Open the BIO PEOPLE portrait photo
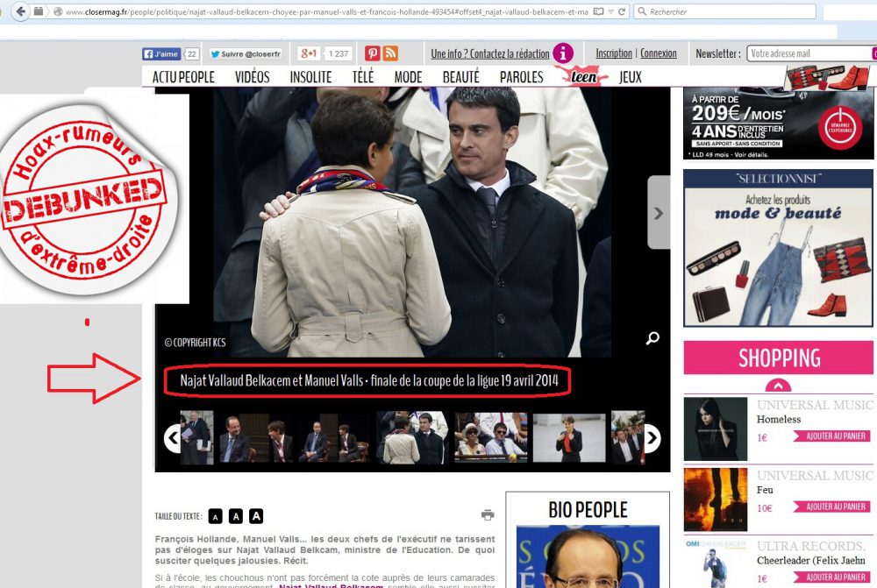The height and width of the screenshot is (588, 877). coord(588,556)
